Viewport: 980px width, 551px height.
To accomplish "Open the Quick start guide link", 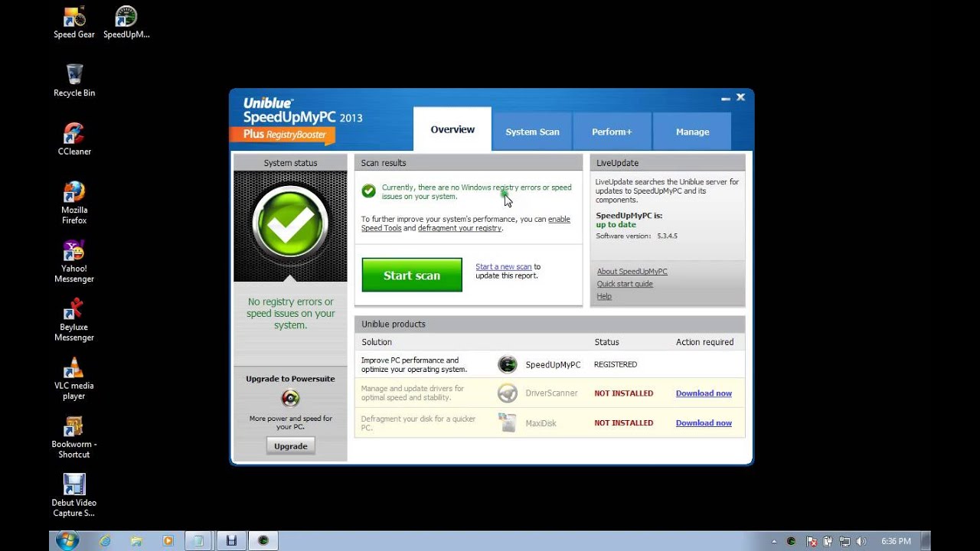I will [625, 284].
